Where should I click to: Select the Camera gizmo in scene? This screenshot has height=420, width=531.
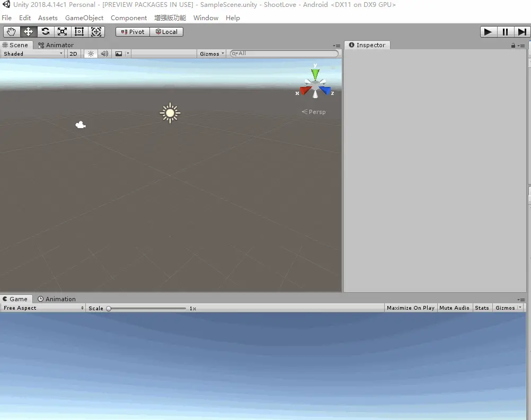[81, 125]
